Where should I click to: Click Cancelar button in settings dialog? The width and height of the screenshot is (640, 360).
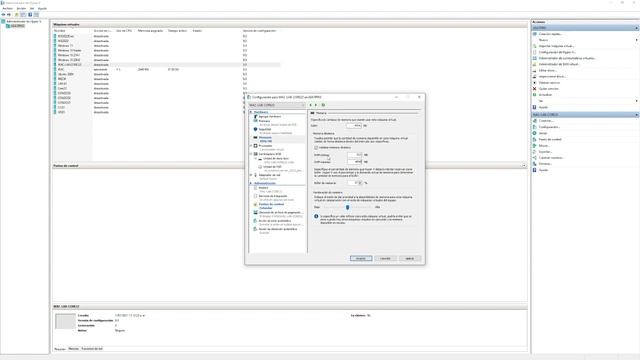click(385, 258)
